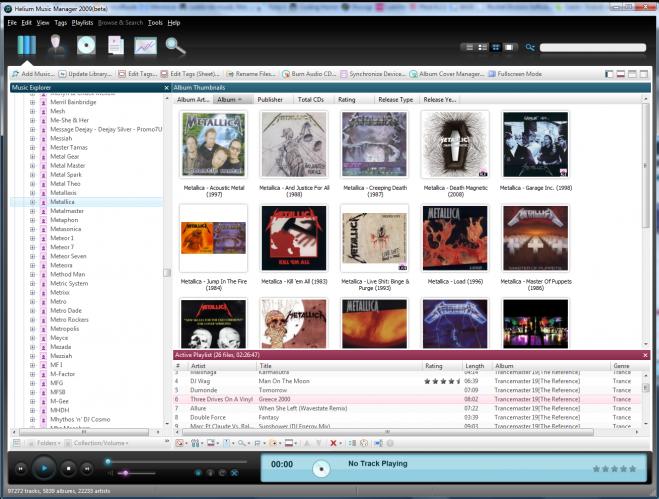Open the Artist browser icon in the top toolbar

(56, 45)
